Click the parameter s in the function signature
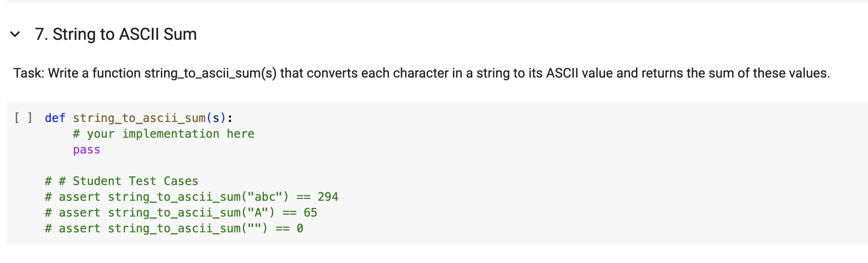 (217, 118)
